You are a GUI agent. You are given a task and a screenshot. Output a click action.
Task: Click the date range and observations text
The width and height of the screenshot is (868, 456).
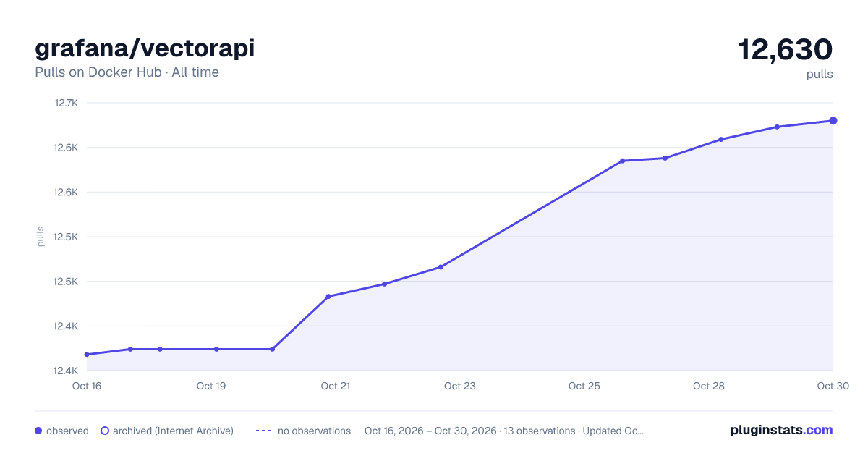[504, 431]
